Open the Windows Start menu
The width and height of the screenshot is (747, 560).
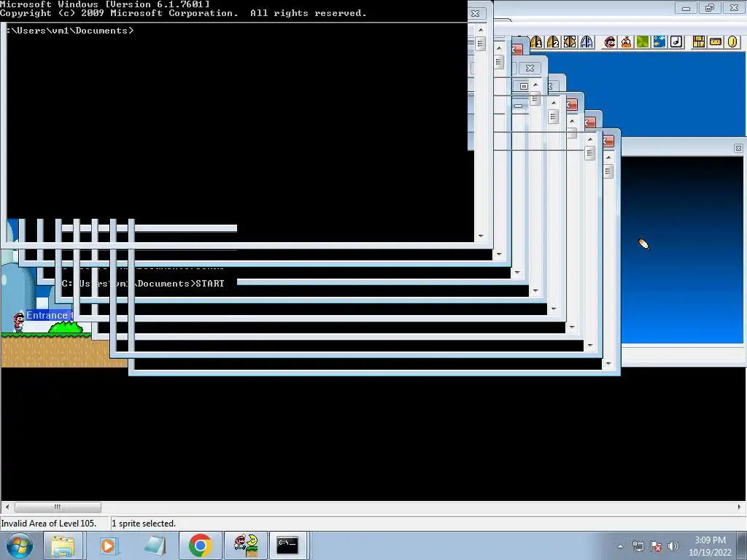[20, 545]
